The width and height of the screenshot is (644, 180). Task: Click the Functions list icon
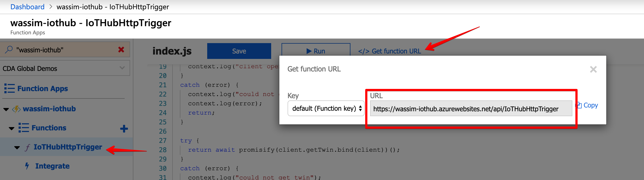(24, 128)
